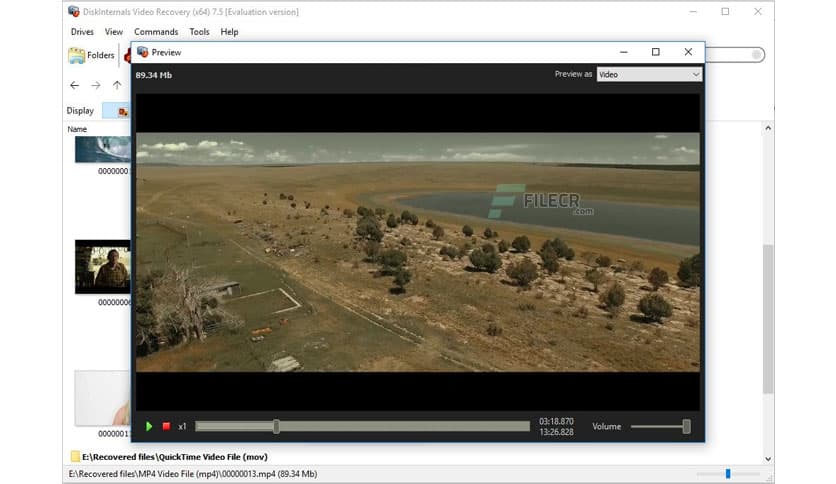836x484 pixels.
Task: Maximize the DiskInternals main window
Action: [x=725, y=12]
